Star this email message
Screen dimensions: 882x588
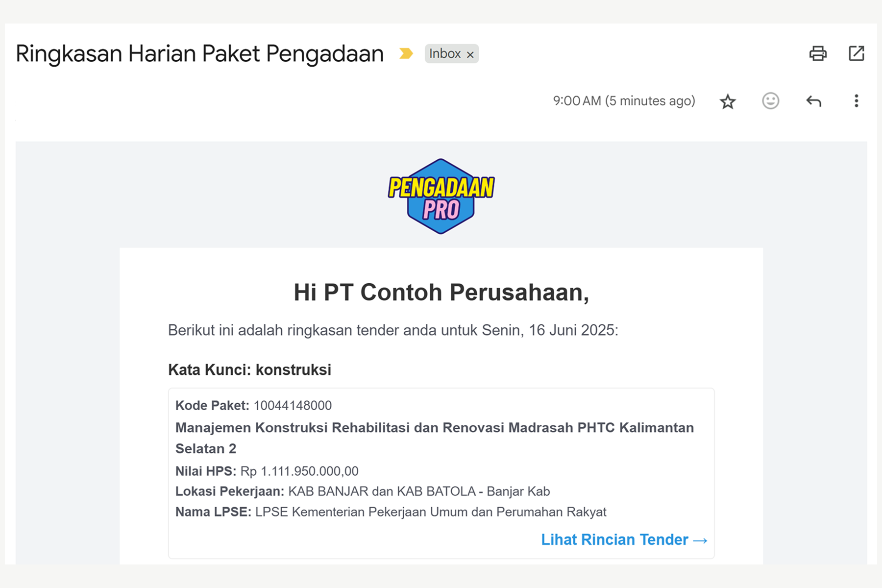point(728,101)
